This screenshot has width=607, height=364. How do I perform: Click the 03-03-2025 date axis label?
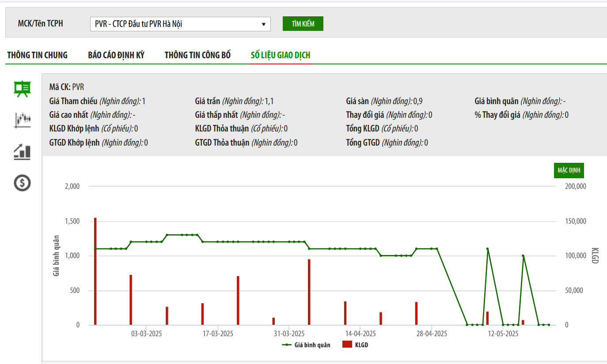(x=146, y=334)
